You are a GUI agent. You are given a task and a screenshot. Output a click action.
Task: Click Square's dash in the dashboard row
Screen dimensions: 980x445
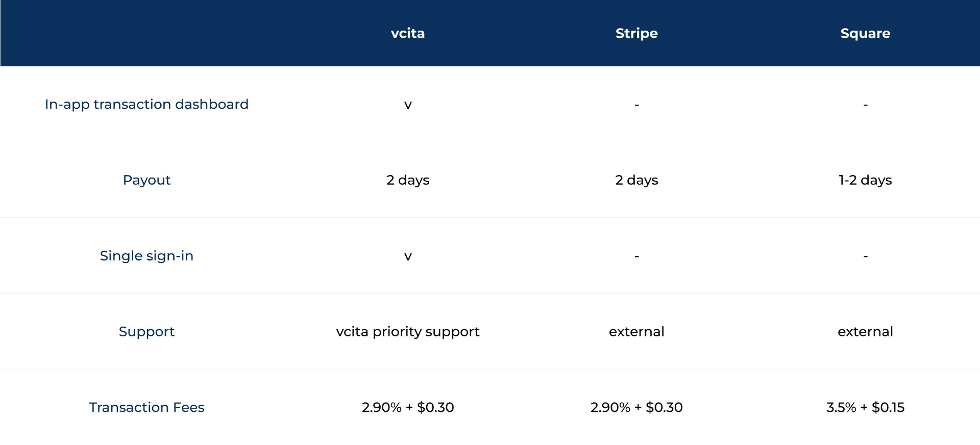click(865, 105)
